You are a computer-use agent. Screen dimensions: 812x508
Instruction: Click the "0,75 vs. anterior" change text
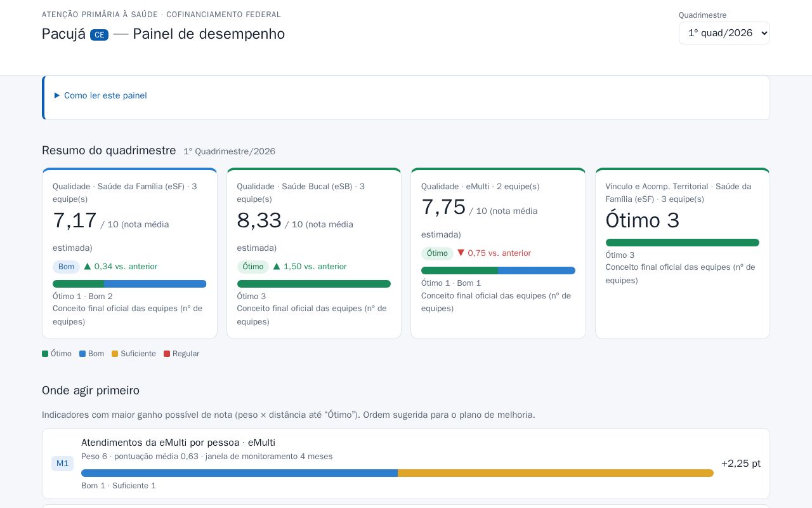(x=499, y=253)
